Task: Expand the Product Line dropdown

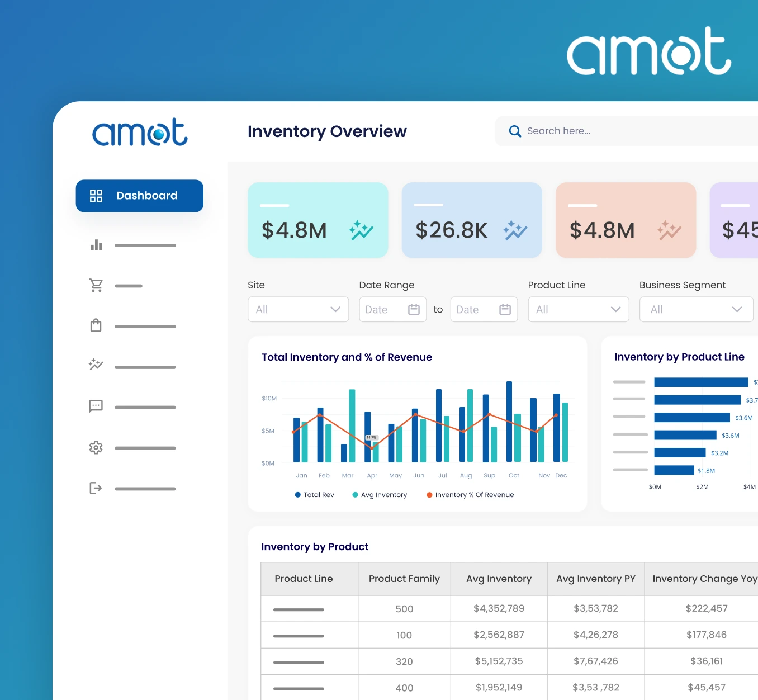Action: (x=579, y=309)
